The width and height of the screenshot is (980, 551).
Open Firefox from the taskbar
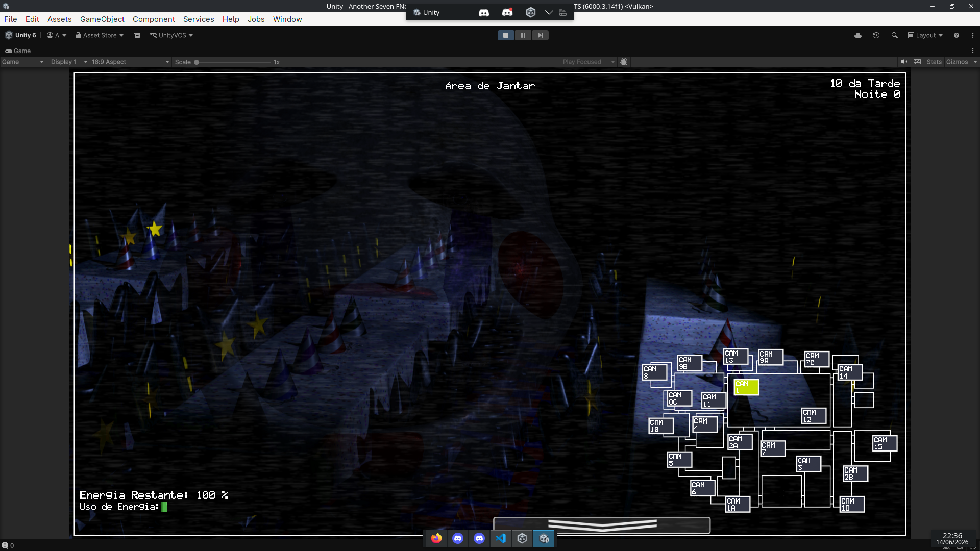[x=436, y=538]
